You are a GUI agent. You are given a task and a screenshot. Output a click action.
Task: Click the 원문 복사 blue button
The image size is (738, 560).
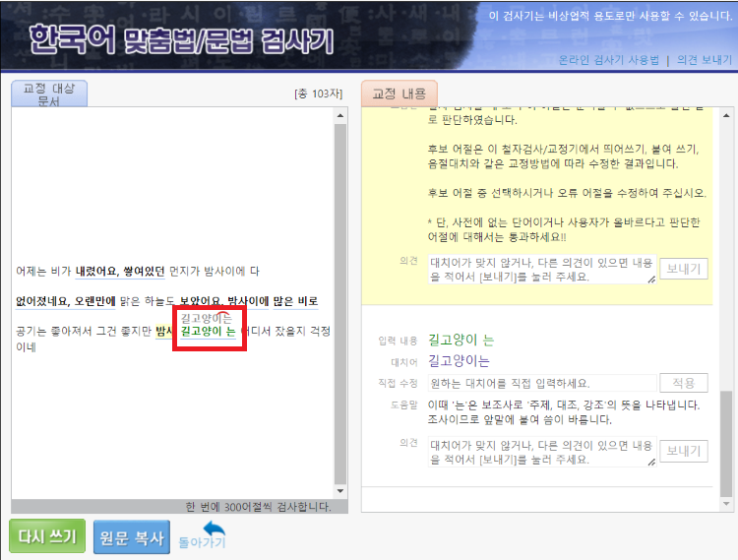coord(132,537)
